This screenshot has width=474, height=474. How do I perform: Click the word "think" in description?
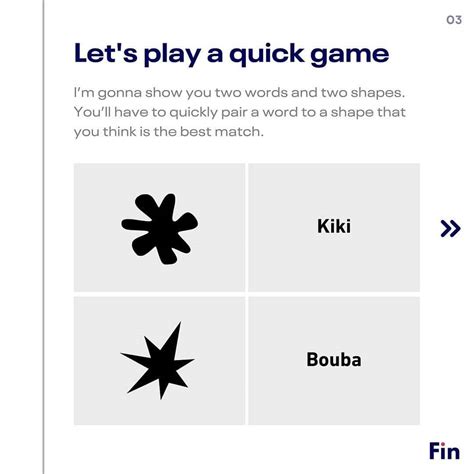pos(120,132)
